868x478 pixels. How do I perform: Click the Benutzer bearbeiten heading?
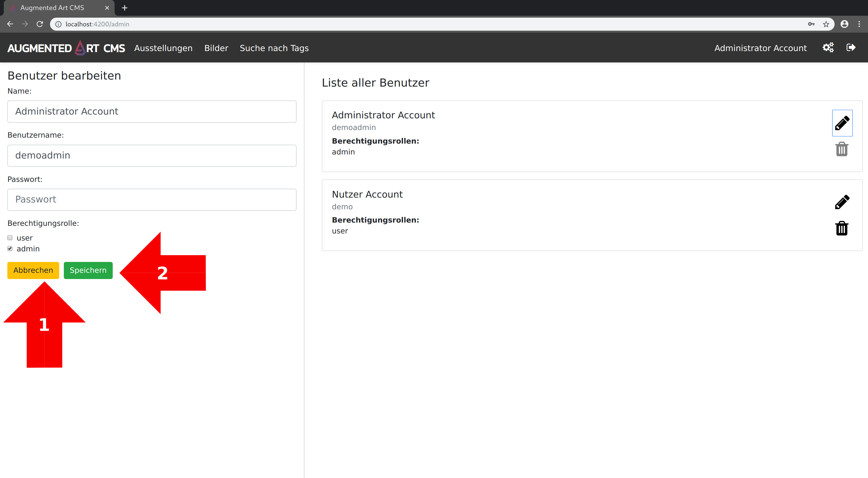pos(64,76)
